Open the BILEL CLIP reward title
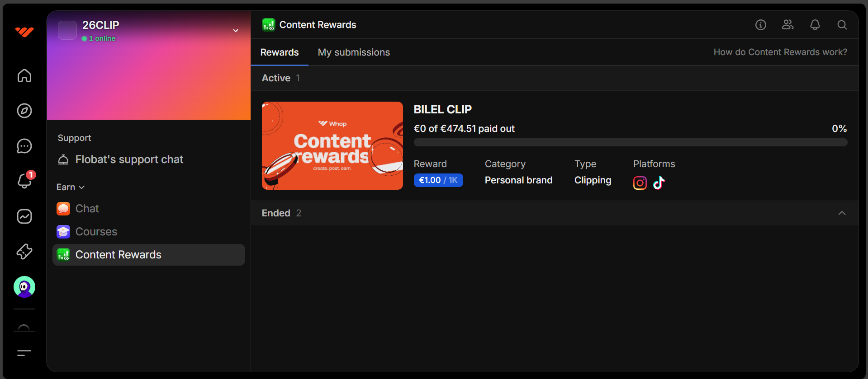The width and height of the screenshot is (868, 379). [443, 109]
